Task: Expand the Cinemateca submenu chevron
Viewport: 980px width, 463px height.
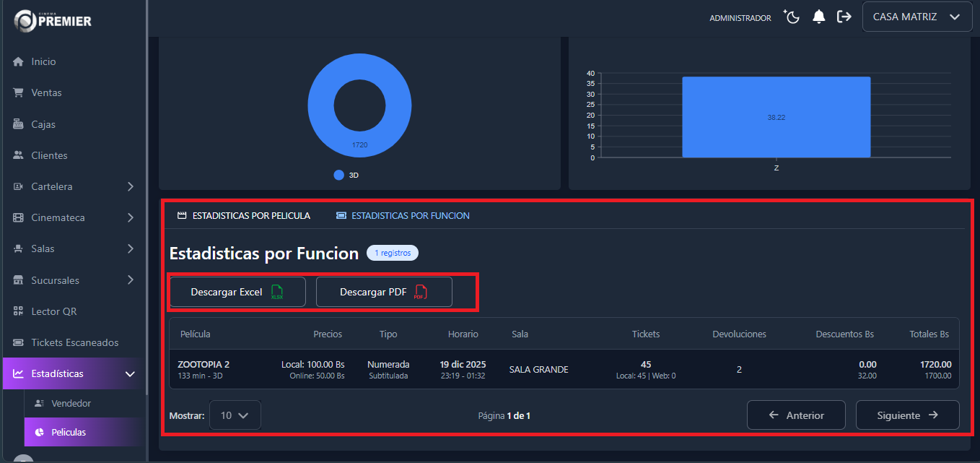Action: pyautogui.click(x=131, y=217)
